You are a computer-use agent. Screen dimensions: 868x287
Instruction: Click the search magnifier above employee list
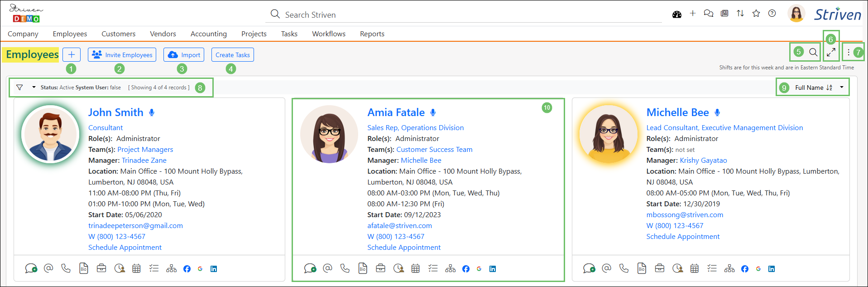(813, 52)
